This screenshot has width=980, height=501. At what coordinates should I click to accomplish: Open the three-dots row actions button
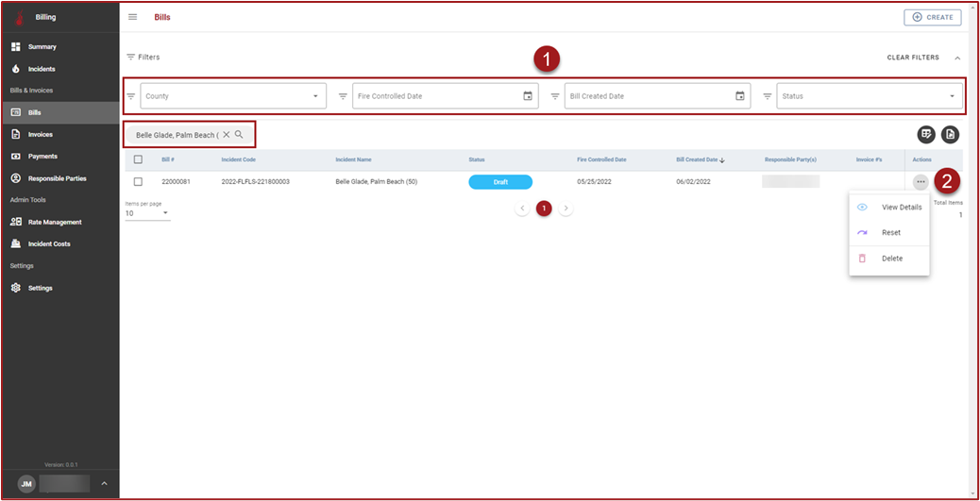(x=921, y=182)
